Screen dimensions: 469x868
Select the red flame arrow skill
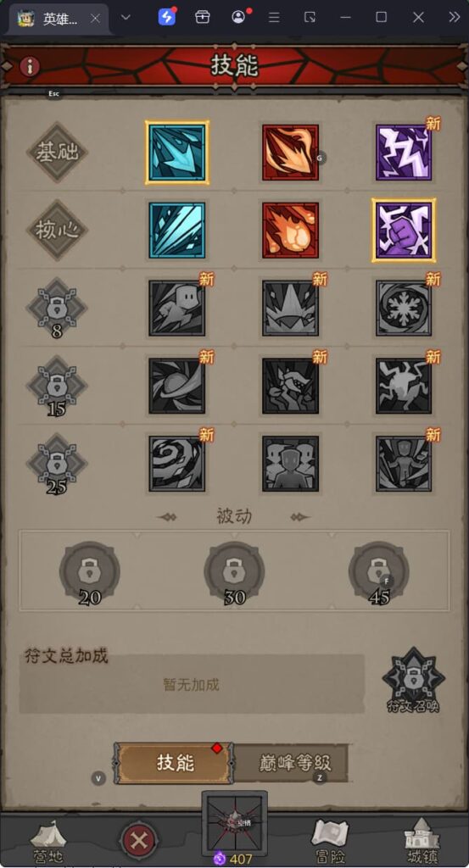[290, 153]
